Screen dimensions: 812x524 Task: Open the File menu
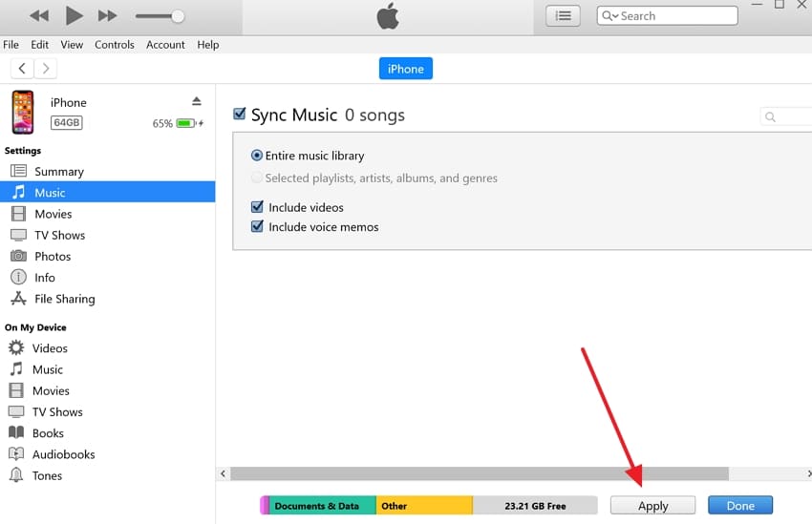point(11,45)
